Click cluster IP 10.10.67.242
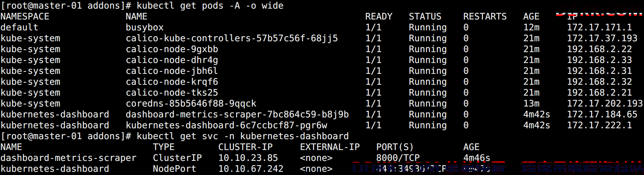The image size is (644, 175). (251, 169)
